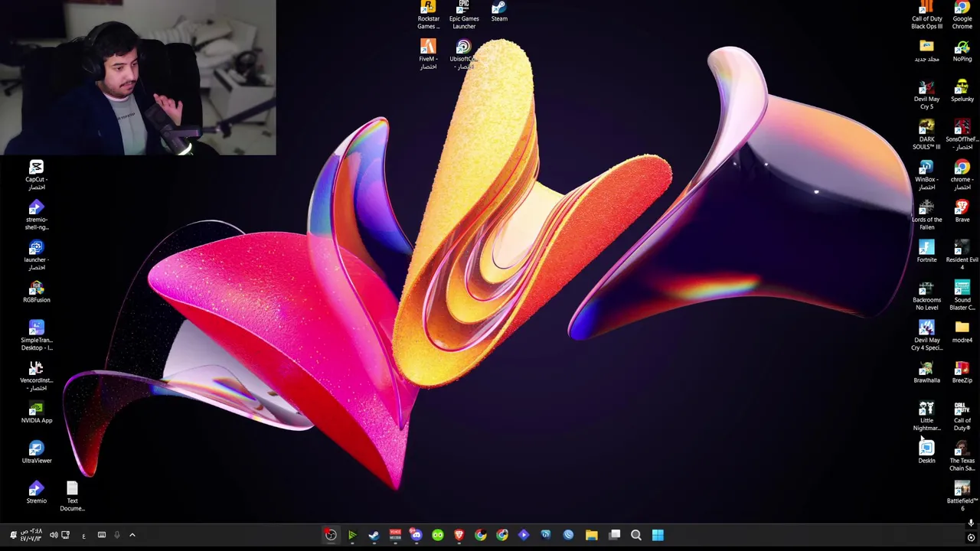Open the BreeZip desktop icon
This screenshot has height=551, width=980.
[962, 373]
